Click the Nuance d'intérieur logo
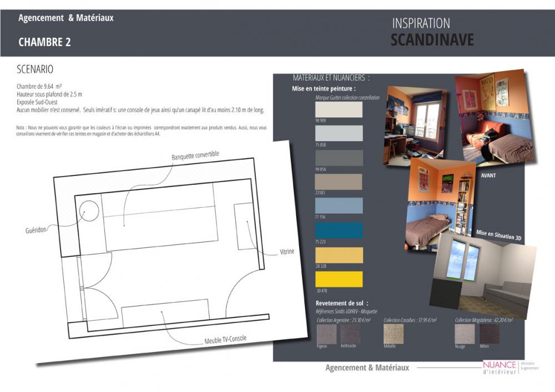Viewport: 555px width, 392px height. [x=500, y=368]
